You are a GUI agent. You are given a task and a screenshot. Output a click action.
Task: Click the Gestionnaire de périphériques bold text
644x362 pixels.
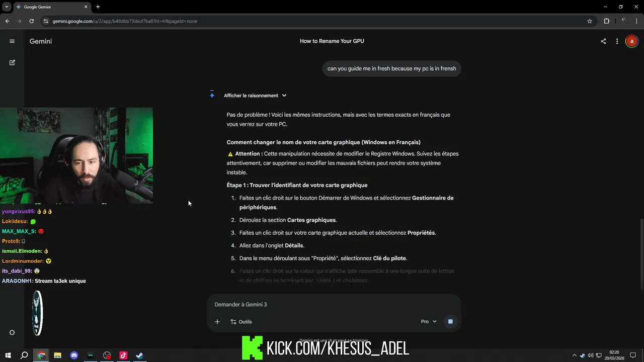(x=347, y=203)
